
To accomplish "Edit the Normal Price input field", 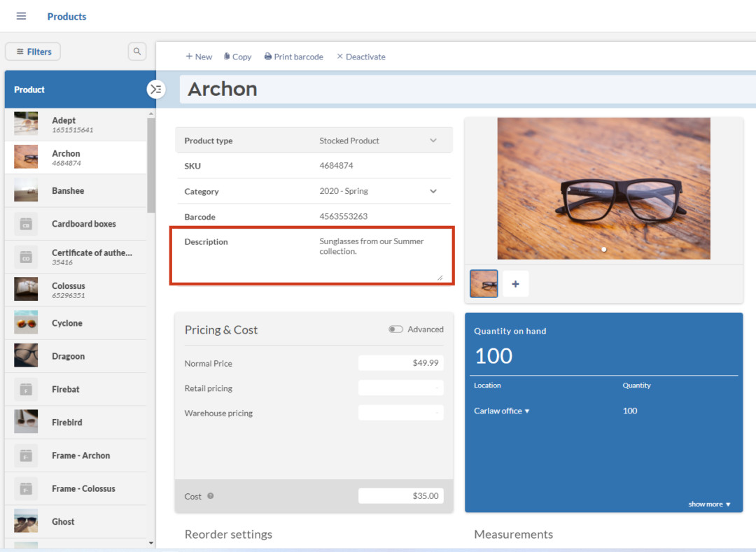I will (401, 362).
